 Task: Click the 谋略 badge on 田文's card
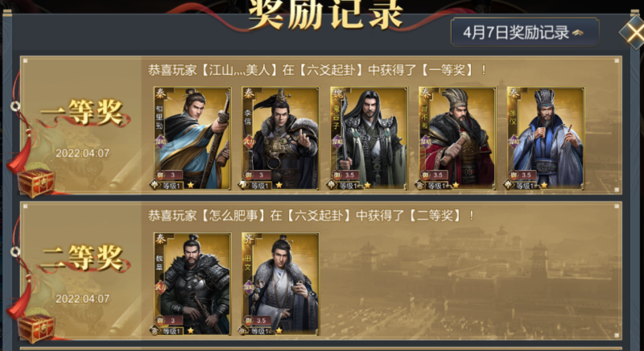[249, 287]
